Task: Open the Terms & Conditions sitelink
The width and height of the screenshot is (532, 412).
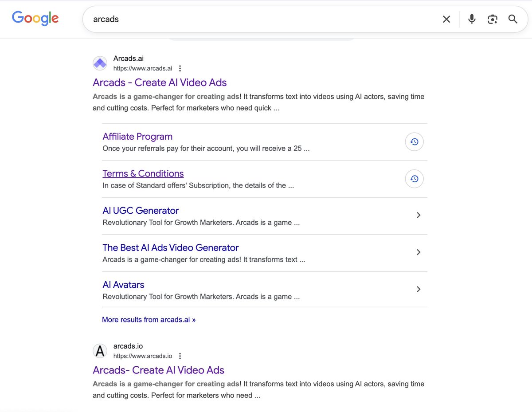Action: tap(143, 173)
